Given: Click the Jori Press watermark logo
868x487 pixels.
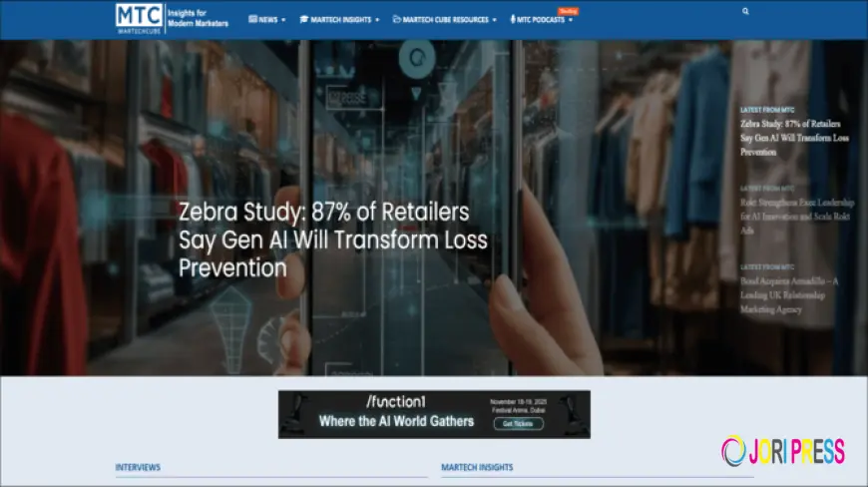Looking at the screenshot, I should pyautogui.click(x=783, y=450).
